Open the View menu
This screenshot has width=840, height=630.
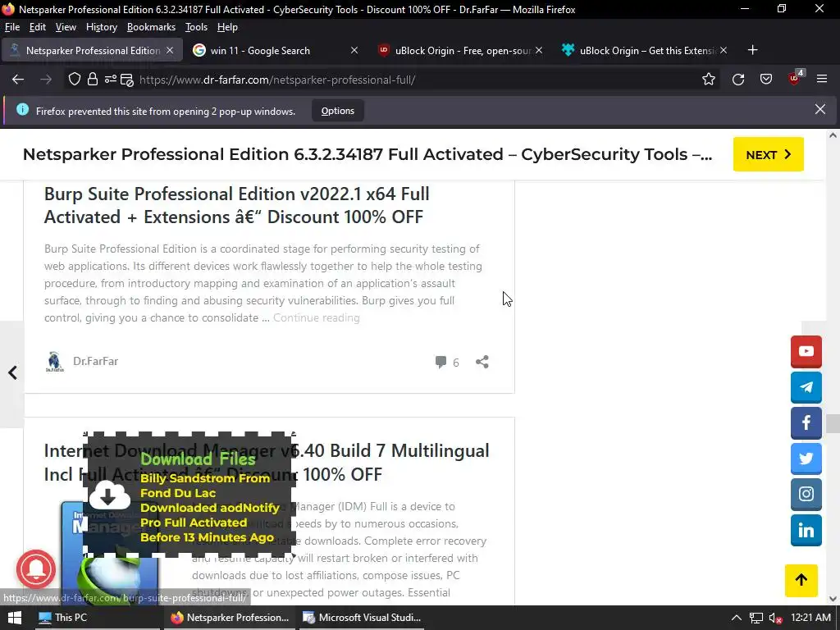(x=66, y=27)
